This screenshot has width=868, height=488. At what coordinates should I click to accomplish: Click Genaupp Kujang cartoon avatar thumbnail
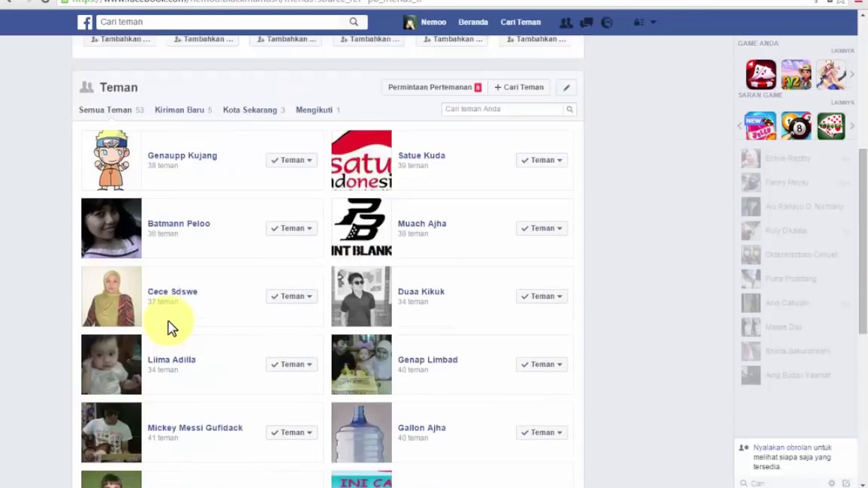[111, 160]
